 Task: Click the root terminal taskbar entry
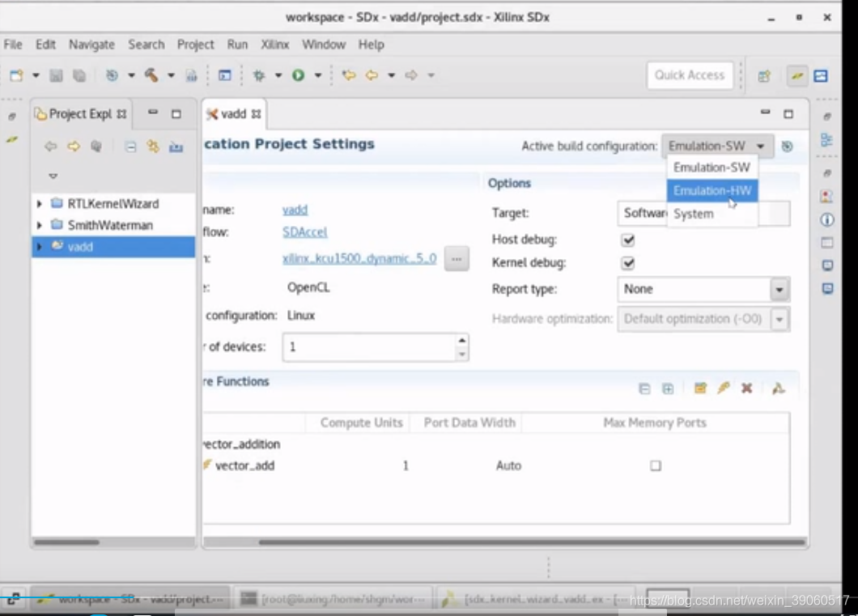click(333, 599)
